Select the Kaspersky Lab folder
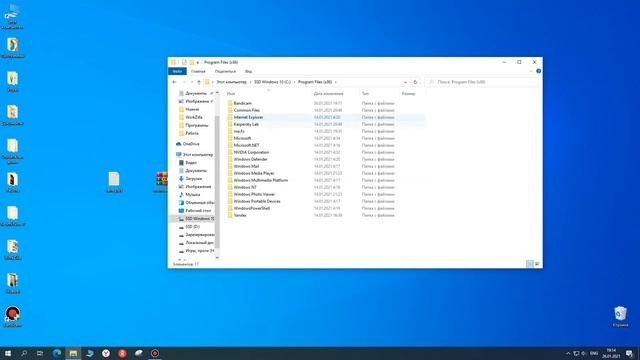640x360 pixels. pos(246,124)
